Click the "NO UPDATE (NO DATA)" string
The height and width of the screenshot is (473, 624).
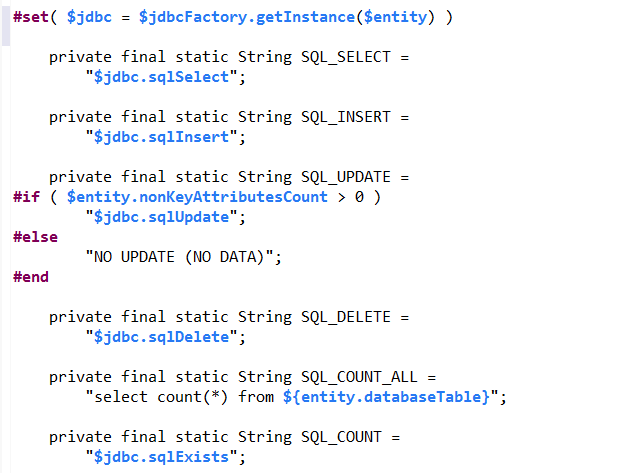click(179, 257)
